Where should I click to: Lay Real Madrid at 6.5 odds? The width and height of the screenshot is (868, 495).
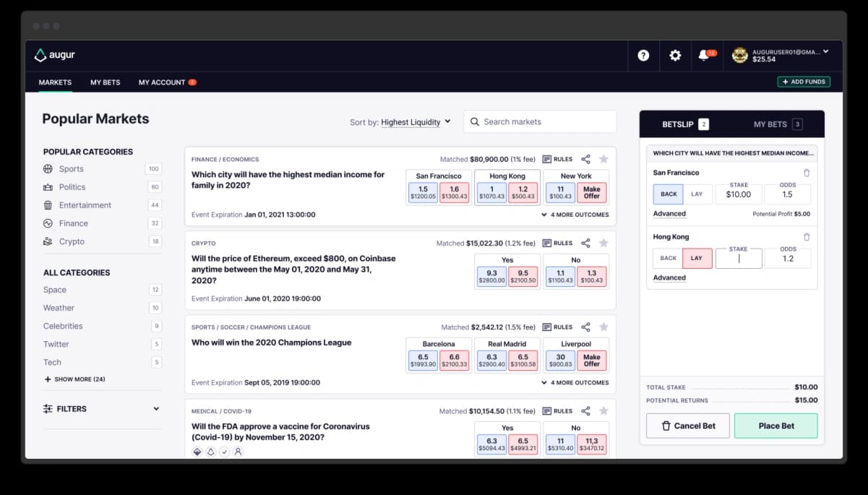click(523, 360)
